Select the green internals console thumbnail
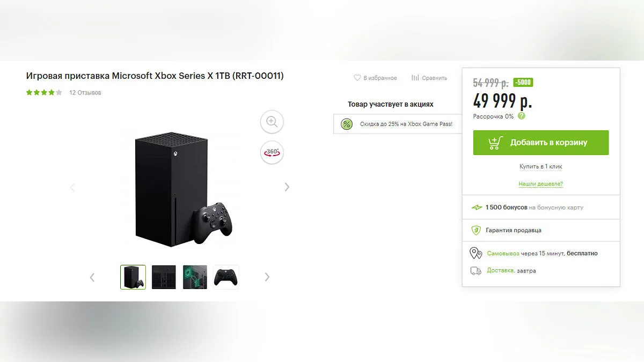 click(x=195, y=277)
